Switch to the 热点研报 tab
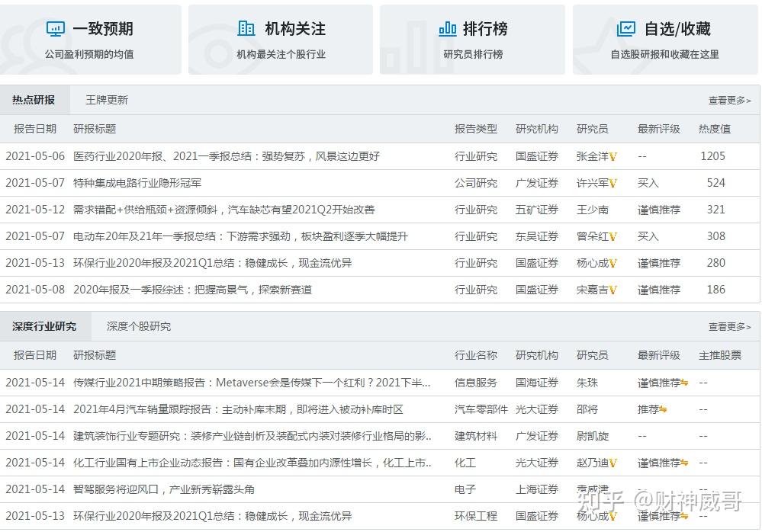The image size is (762, 532). click(x=34, y=100)
